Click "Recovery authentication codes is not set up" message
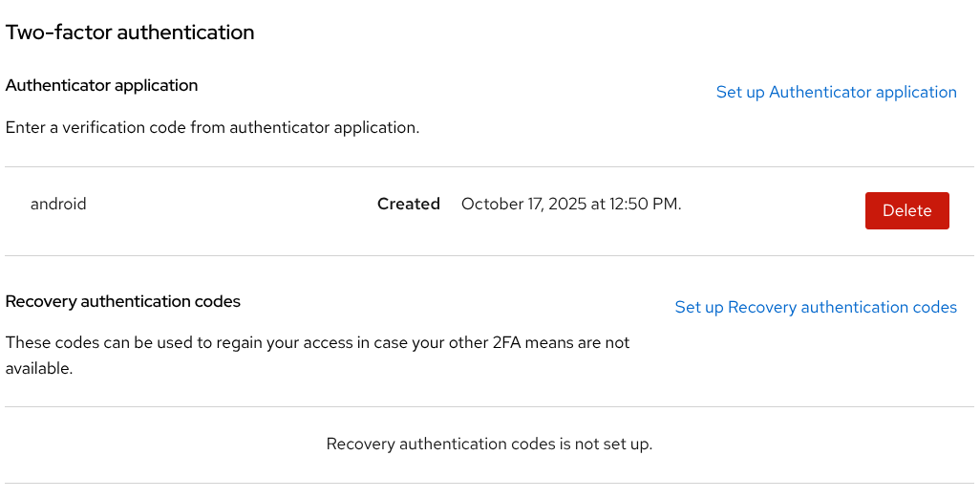The width and height of the screenshot is (980, 499). click(489, 445)
